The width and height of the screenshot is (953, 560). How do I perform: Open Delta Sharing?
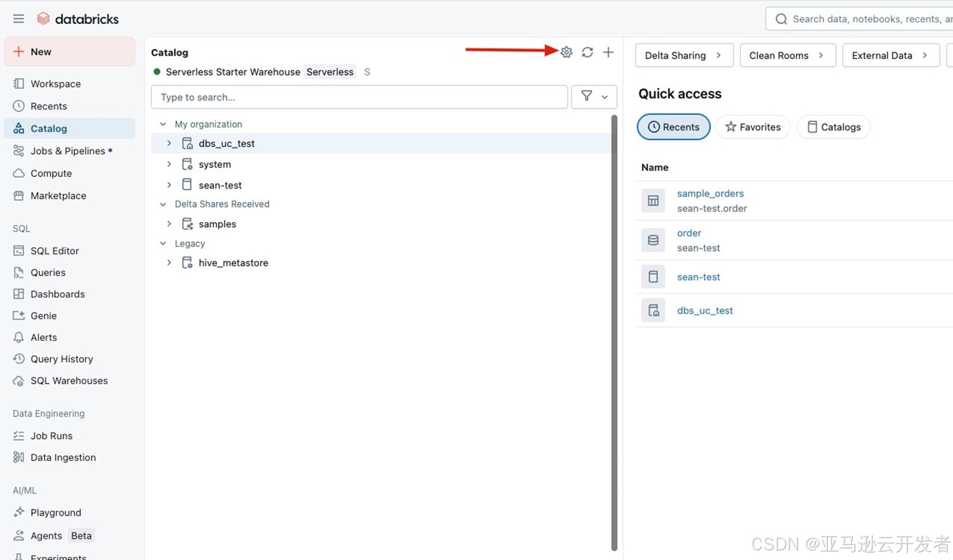pos(684,55)
